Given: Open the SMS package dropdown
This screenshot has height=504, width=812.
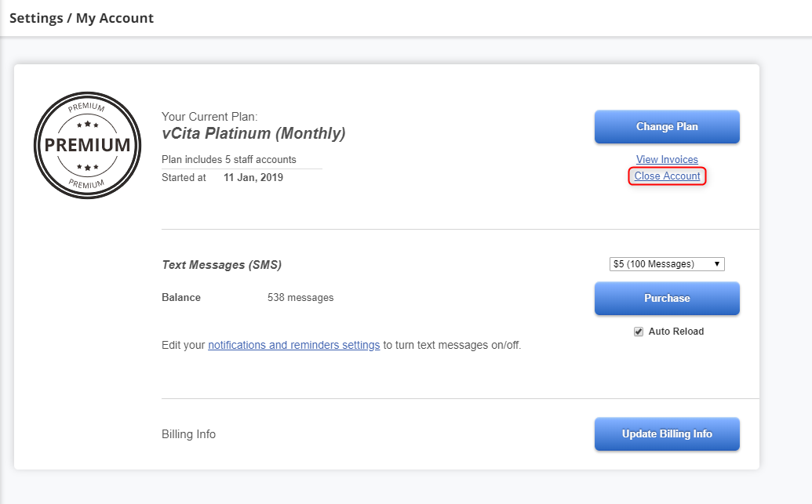Looking at the screenshot, I should tap(667, 264).
